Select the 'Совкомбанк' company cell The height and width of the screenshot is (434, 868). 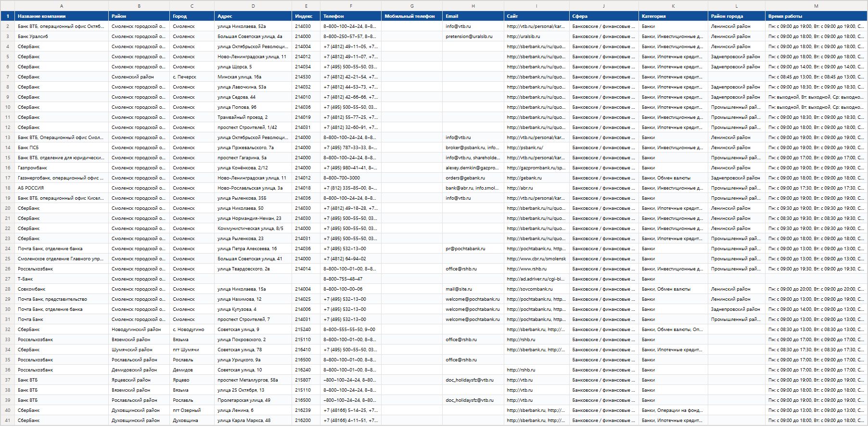62,289
